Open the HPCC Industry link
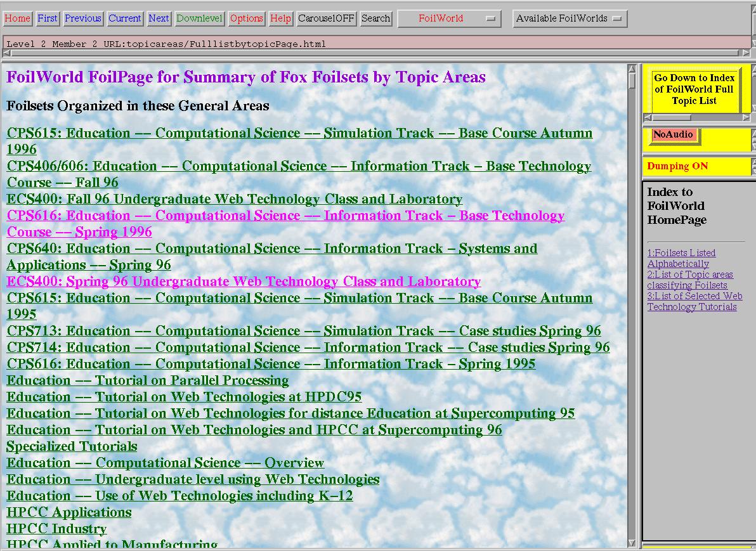The image size is (756, 551). pos(56,529)
